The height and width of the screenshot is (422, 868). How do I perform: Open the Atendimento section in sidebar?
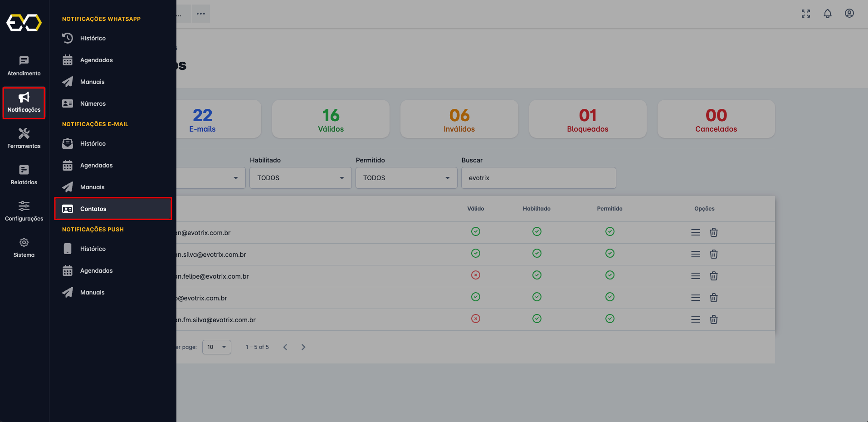pyautogui.click(x=24, y=66)
